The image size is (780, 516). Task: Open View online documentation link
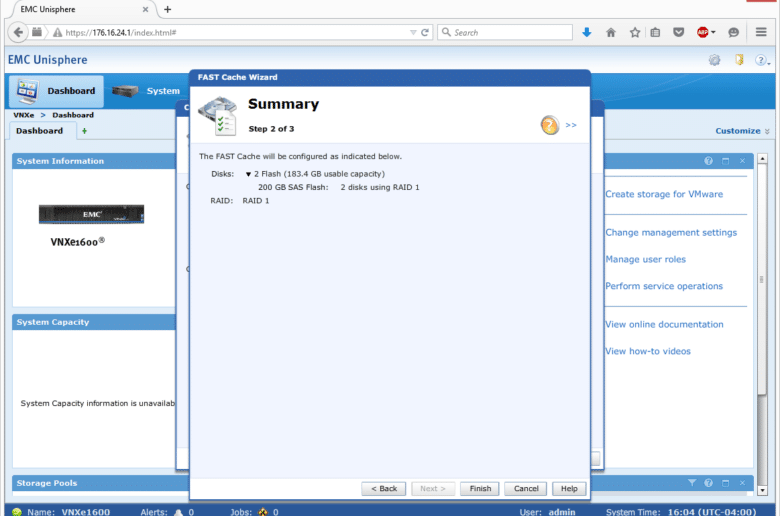[x=665, y=324]
